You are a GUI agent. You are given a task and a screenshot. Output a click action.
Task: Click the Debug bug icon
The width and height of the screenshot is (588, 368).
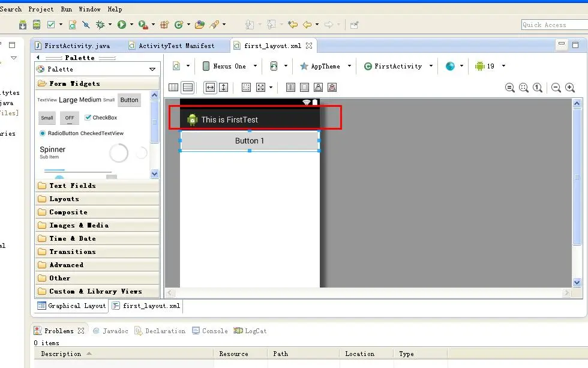[100, 25]
